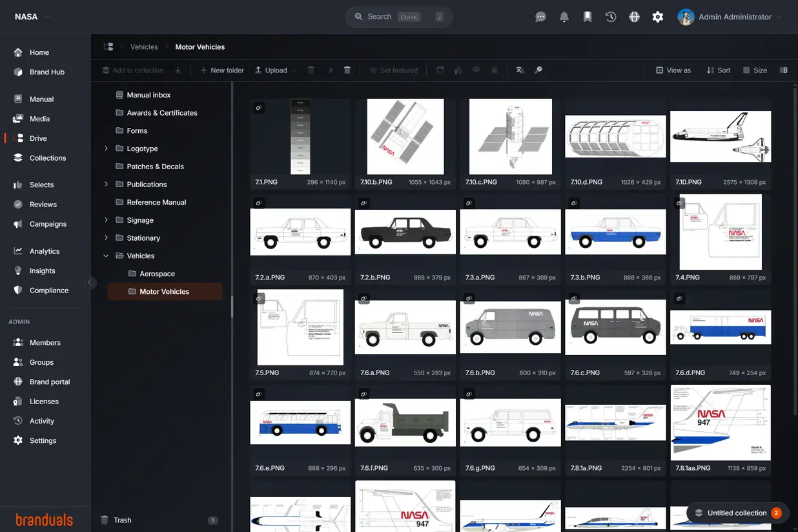This screenshot has height=532, width=798.
Task: Click Vehicles in the breadcrumb
Action: [144, 46]
